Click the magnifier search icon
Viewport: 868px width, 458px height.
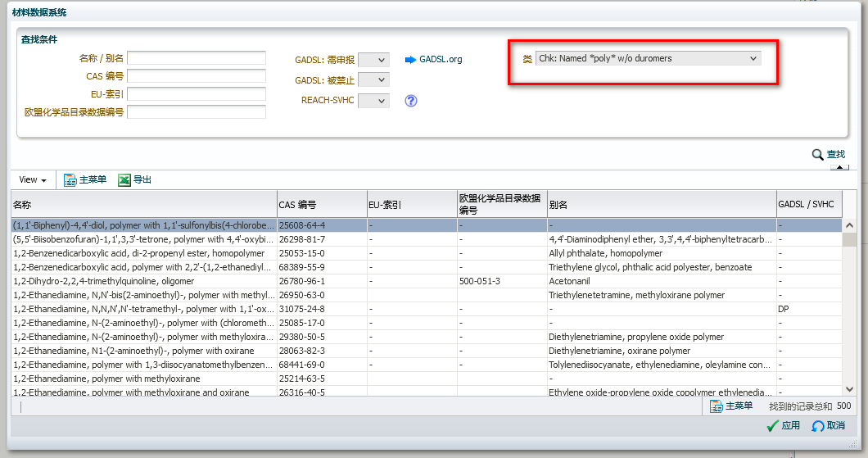click(x=817, y=155)
